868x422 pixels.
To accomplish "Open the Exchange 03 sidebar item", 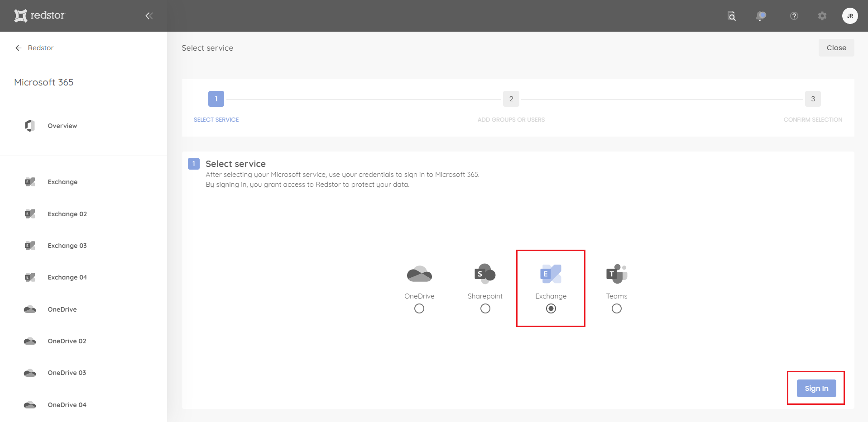I will click(67, 246).
